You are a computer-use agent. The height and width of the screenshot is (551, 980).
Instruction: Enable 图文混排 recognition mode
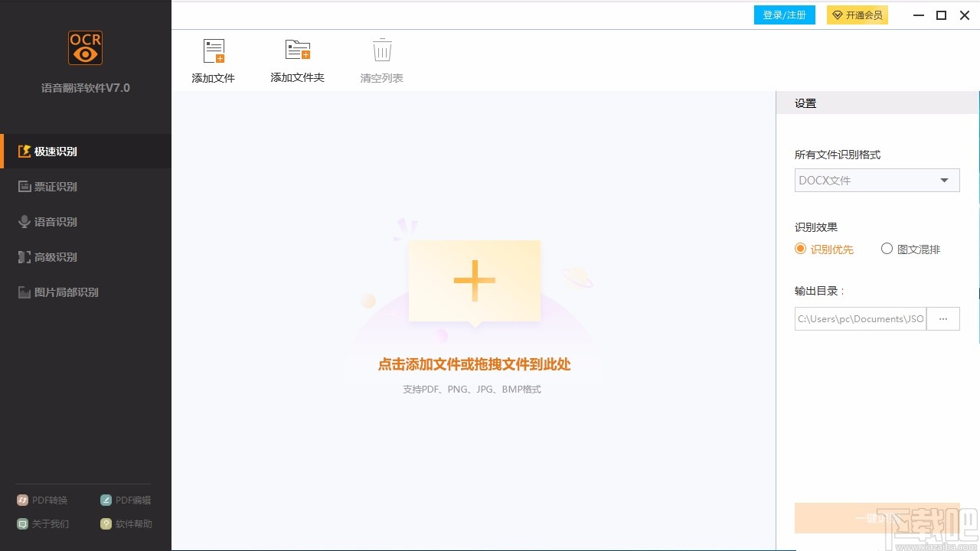pos(887,249)
